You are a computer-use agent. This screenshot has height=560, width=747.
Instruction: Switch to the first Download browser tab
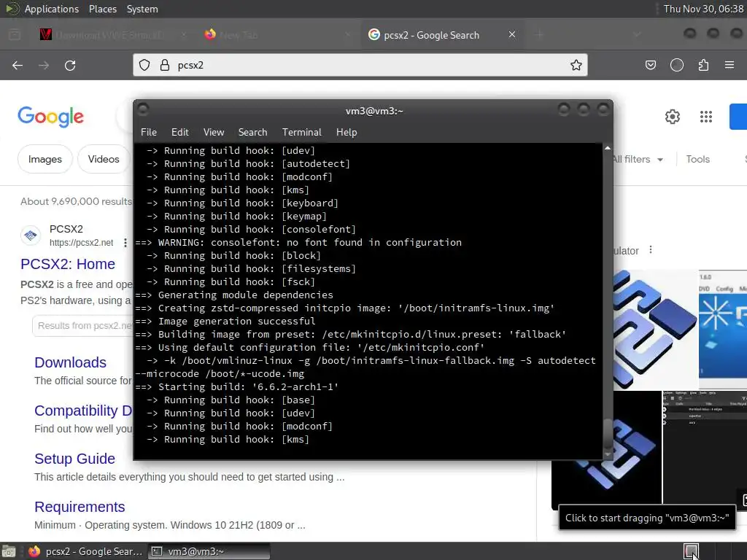point(112,35)
